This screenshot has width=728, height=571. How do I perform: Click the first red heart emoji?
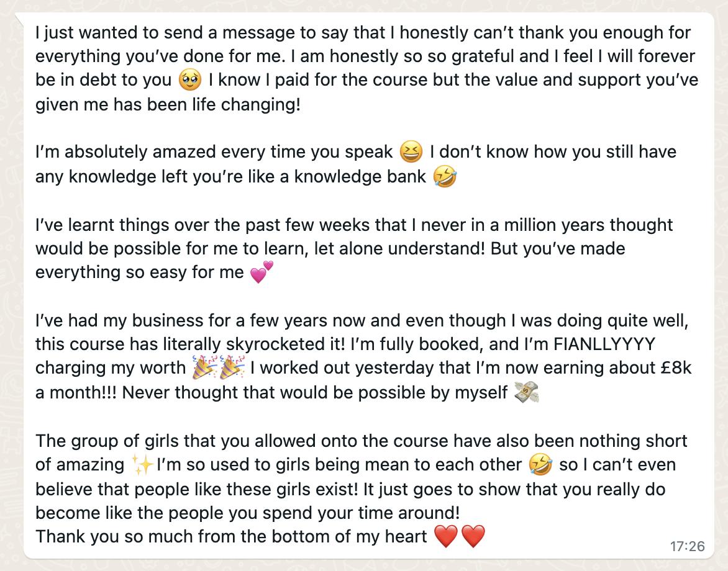pyautogui.click(x=446, y=536)
